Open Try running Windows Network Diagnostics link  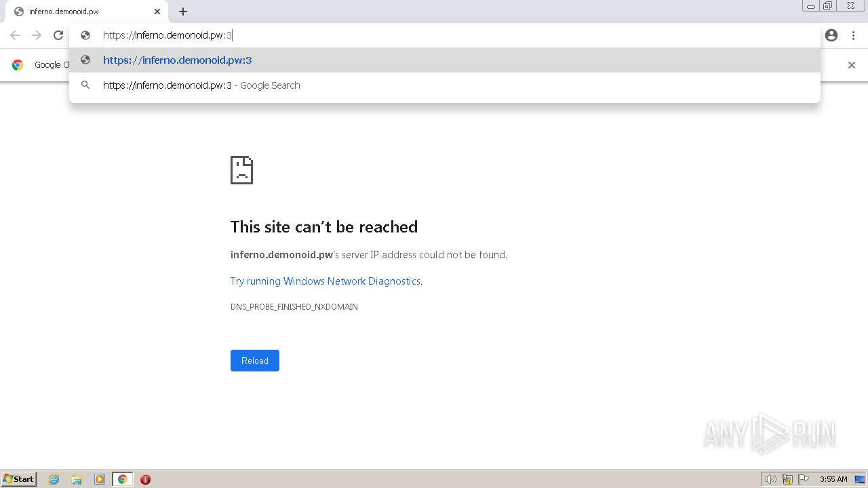(326, 281)
